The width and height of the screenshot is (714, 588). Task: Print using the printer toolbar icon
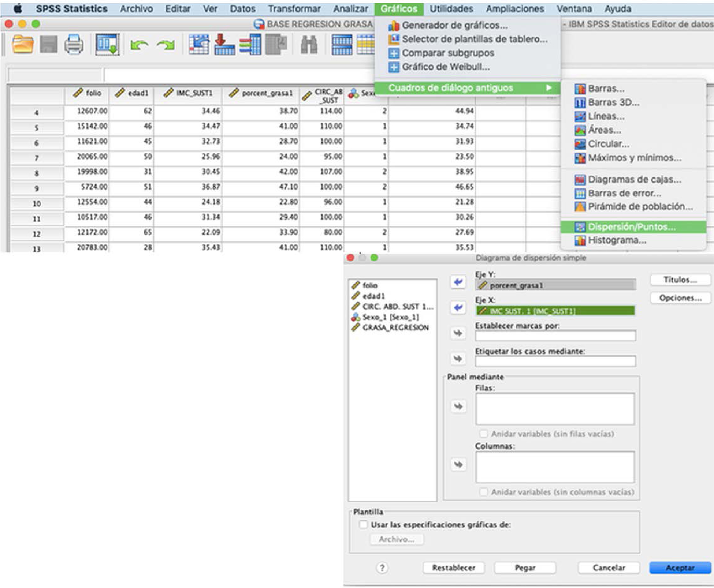click(x=74, y=45)
